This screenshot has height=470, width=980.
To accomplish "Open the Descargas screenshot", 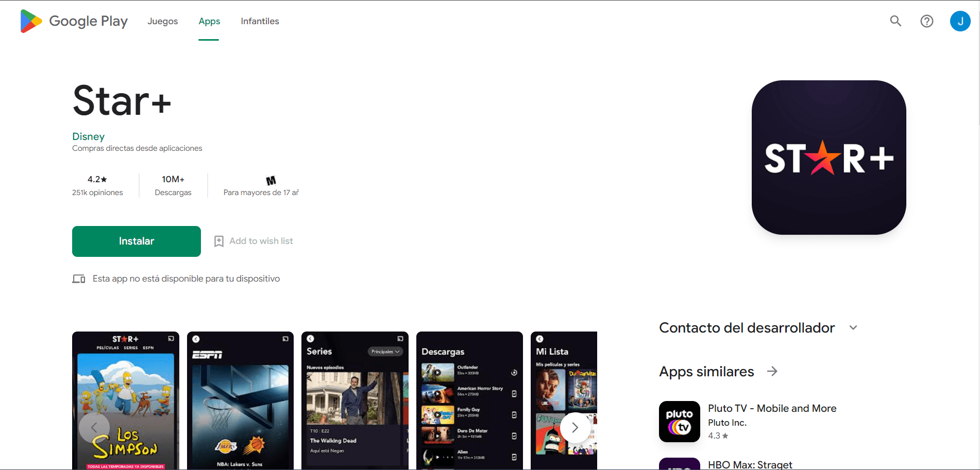I will point(469,401).
